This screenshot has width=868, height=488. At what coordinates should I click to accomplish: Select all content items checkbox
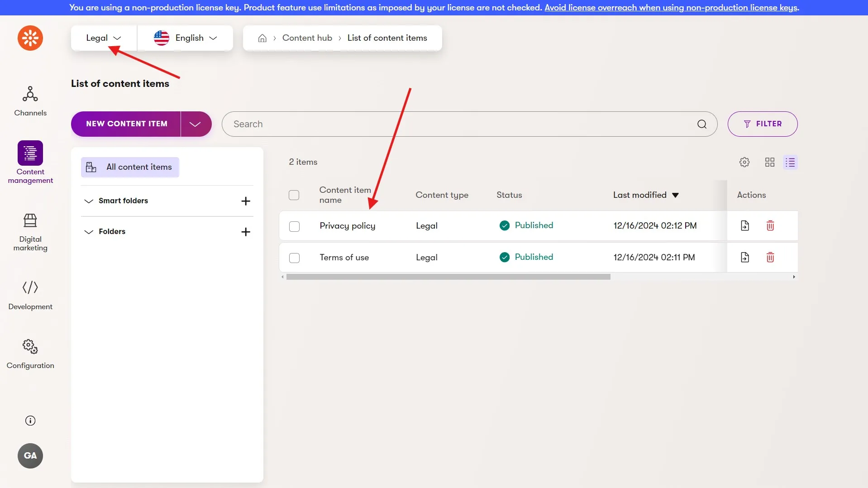click(294, 195)
